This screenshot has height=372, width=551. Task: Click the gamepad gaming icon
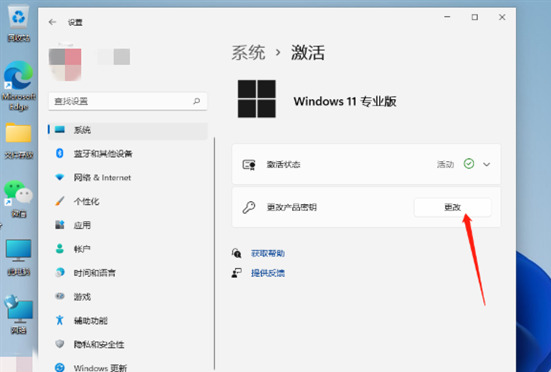(x=60, y=296)
